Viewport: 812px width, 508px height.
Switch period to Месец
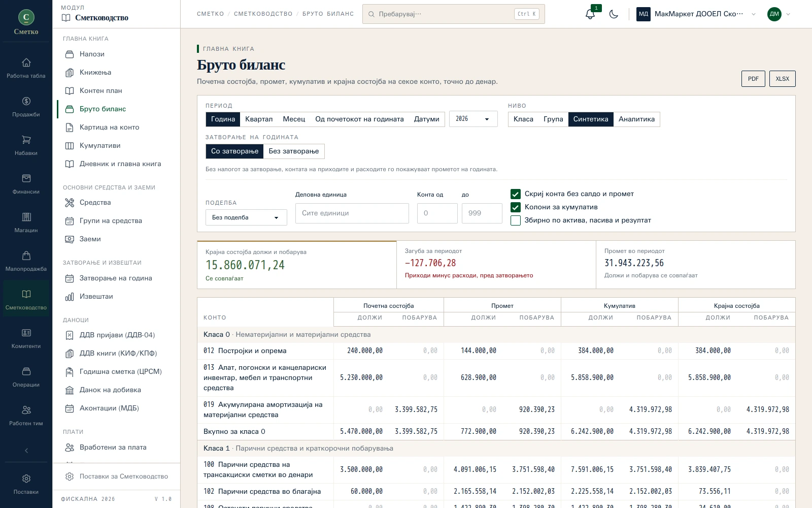[x=294, y=119]
